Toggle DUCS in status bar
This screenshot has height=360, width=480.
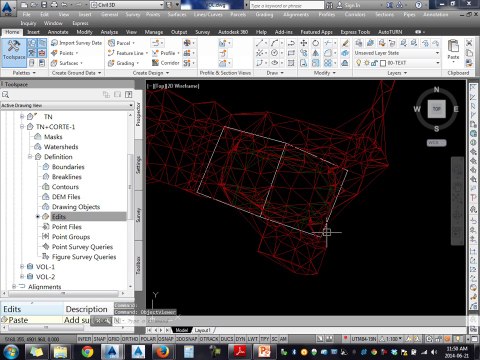pyautogui.click(x=227, y=339)
